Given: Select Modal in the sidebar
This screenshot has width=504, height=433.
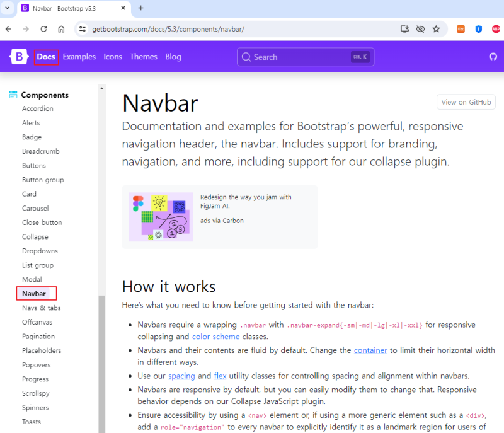Looking at the screenshot, I should point(32,279).
